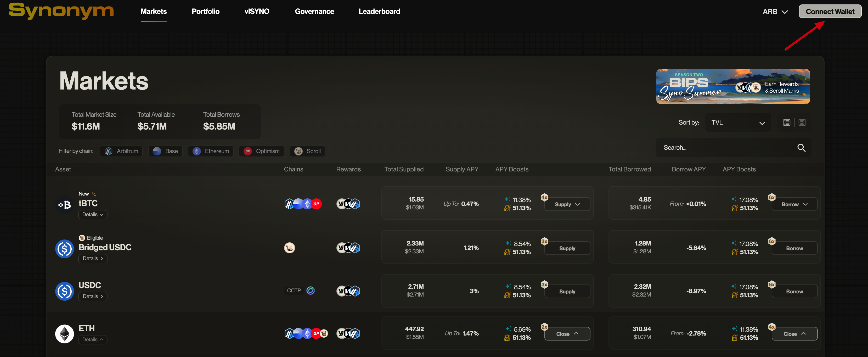
Task: Filter markets by Scroll chain
Action: click(307, 151)
